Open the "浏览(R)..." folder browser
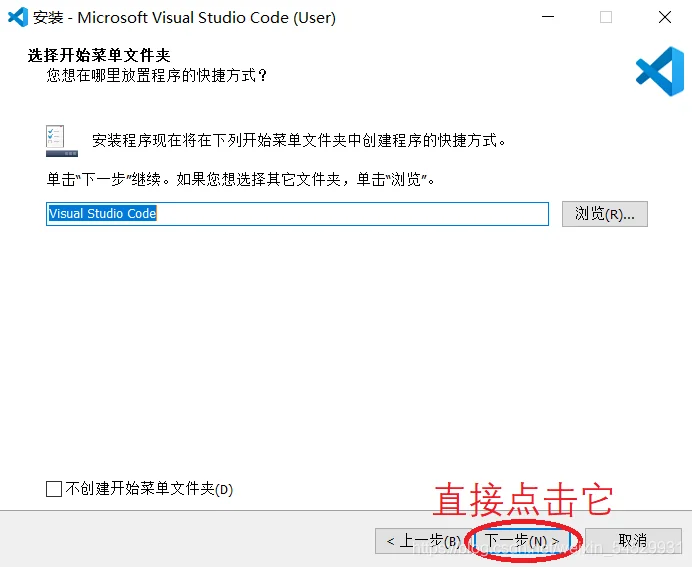Image resolution: width=692 pixels, height=567 pixels. pos(605,214)
